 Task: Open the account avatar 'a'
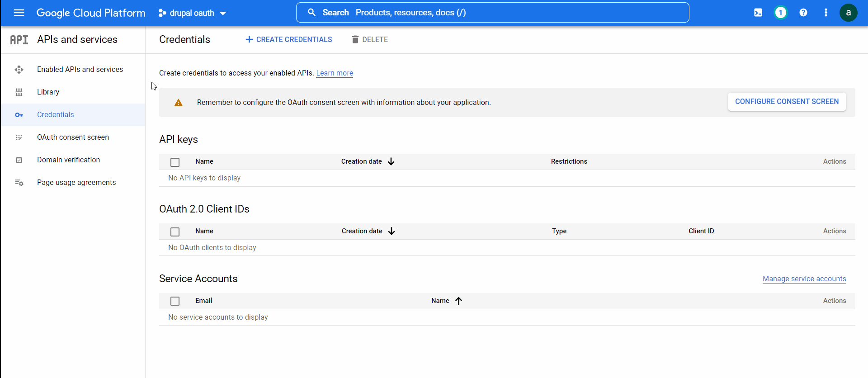(x=849, y=13)
